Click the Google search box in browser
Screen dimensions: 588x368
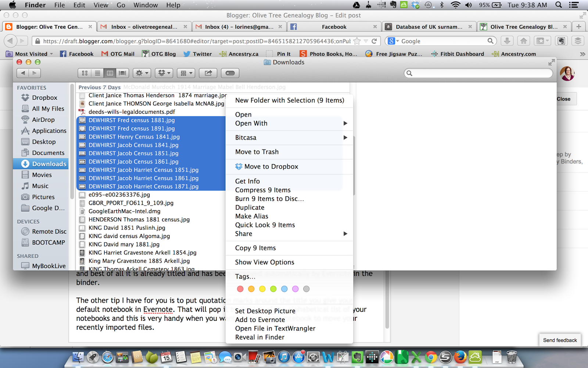coord(441,41)
